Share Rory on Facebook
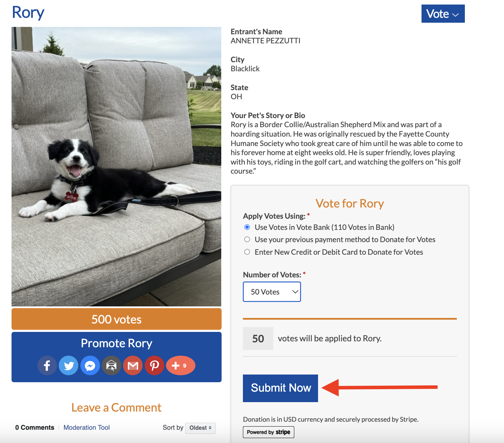This screenshot has width=504, height=443. pos(47,365)
